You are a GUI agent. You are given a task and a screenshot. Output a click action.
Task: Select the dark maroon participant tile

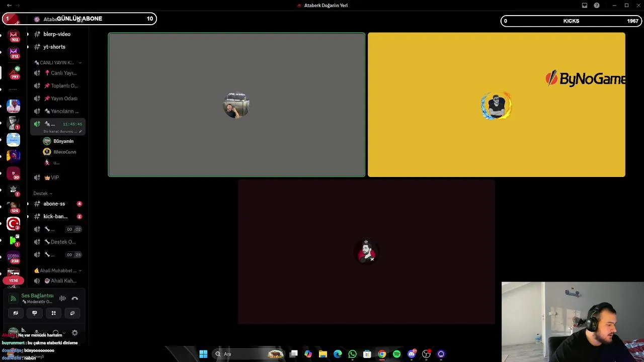pyautogui.click(x=366, y=252)
